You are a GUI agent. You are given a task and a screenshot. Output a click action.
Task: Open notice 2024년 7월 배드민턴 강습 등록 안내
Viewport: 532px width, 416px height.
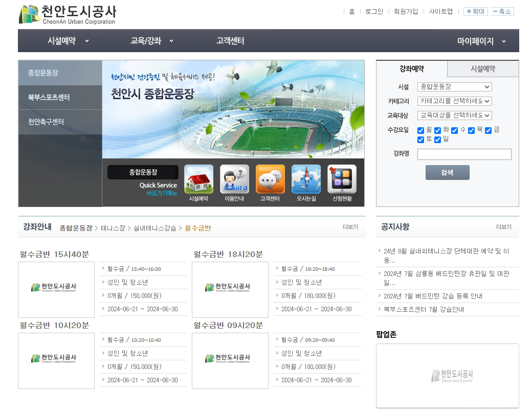433,296
